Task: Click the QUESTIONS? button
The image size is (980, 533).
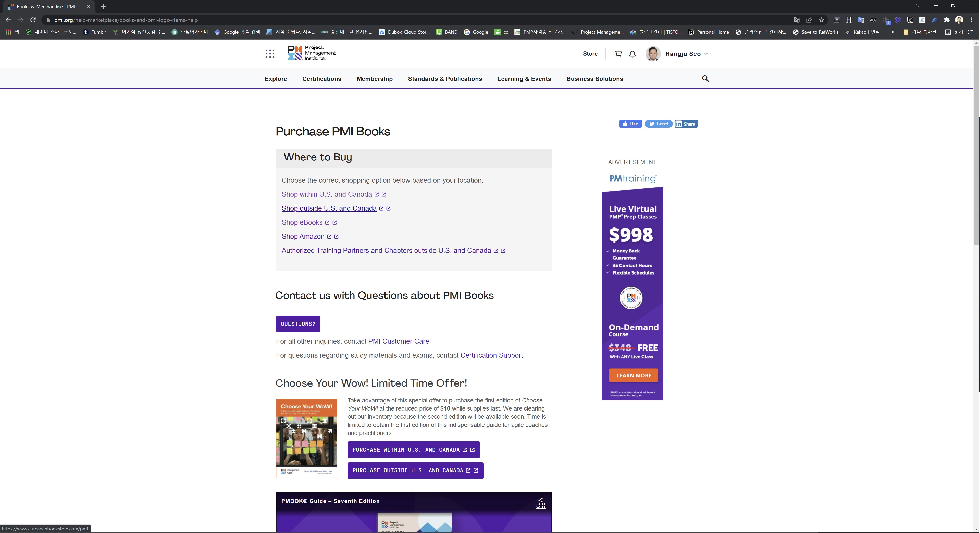Action: (x=298, y=324)
